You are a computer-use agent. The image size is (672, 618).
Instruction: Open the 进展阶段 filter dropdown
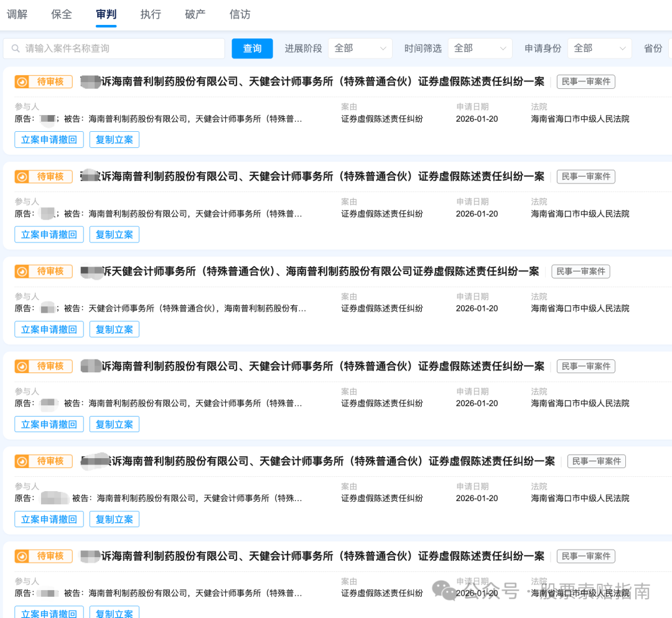pos(360,48)
